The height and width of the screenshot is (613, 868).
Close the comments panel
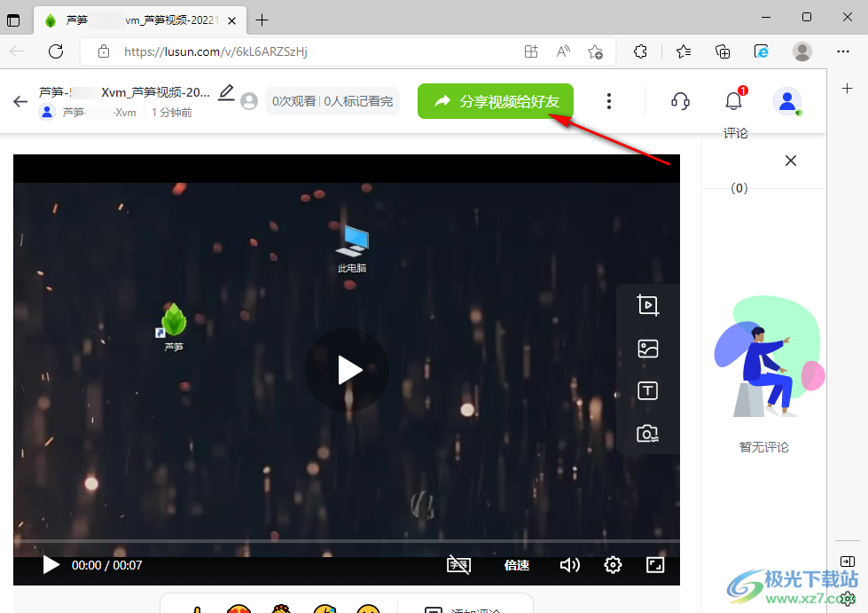coord(791,161)
